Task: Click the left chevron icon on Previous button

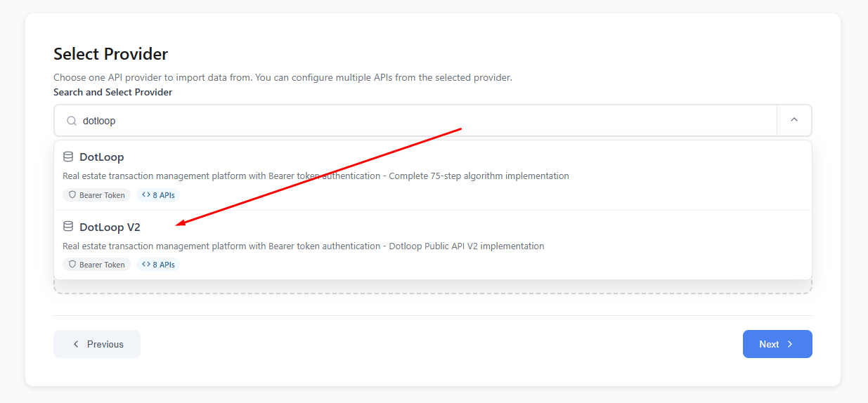Action: (76, 344)
